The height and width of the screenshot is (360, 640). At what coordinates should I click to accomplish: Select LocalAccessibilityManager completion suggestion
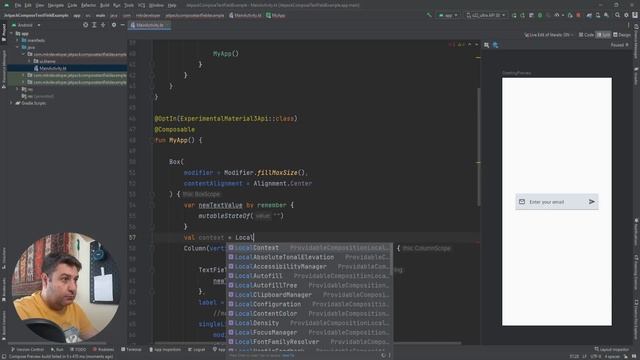pyautogui.click(x=309, y=267)
